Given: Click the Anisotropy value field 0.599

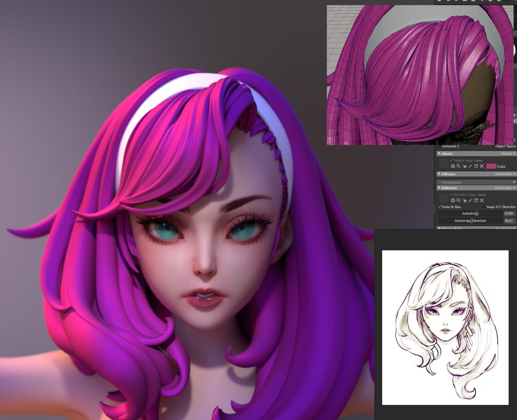Looking at the screenshot, I should [510, 213].
